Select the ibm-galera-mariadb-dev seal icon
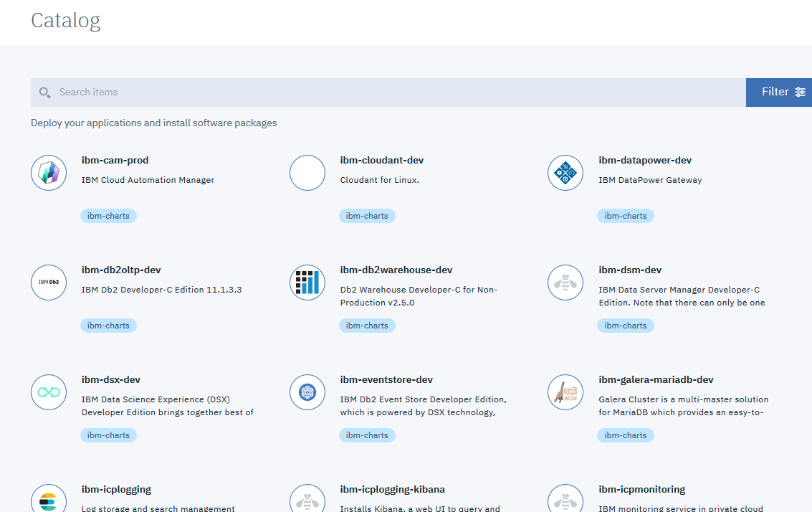The height and width of the screenshot is (512, 812). click(565, 392)
